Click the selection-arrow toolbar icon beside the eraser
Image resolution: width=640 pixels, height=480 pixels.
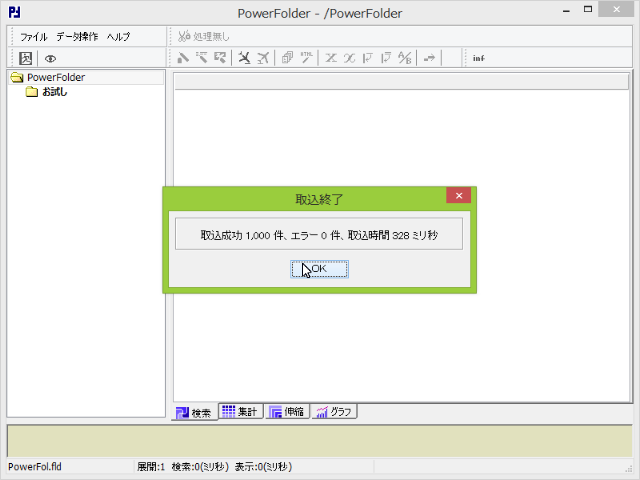pos(220,58)
